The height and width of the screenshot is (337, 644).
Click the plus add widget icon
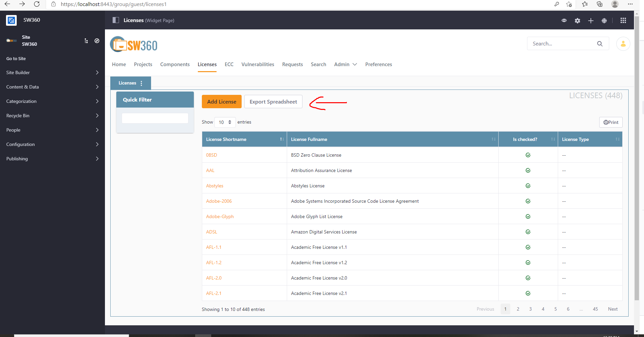pyautogui.click(x=591, y=20)
